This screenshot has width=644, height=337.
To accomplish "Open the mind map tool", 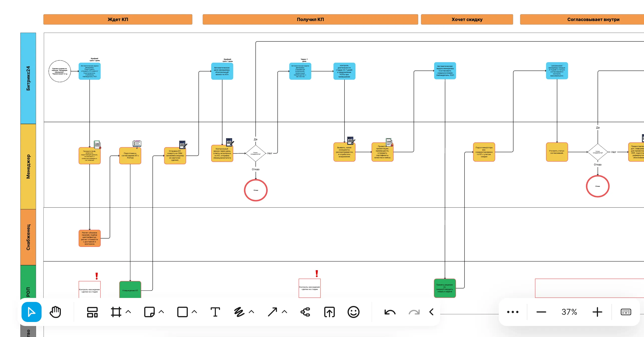I will (305, 312).
